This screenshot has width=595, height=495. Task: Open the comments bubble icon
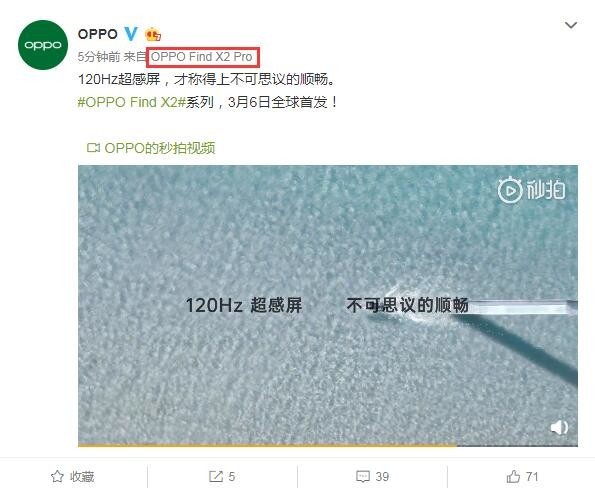pos(363,476)
